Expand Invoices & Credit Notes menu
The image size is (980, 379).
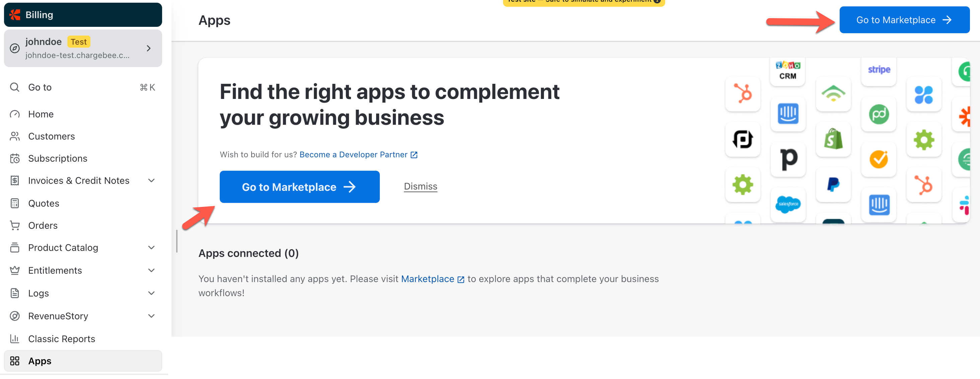(151, 180)
